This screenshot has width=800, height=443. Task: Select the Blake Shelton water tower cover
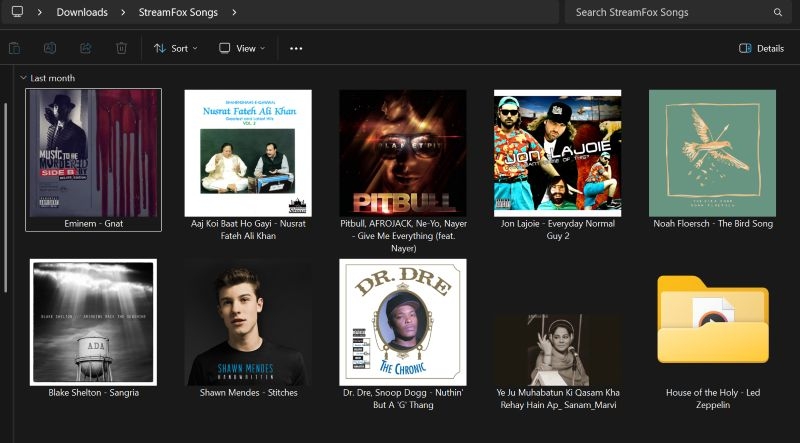coord(93,322)
